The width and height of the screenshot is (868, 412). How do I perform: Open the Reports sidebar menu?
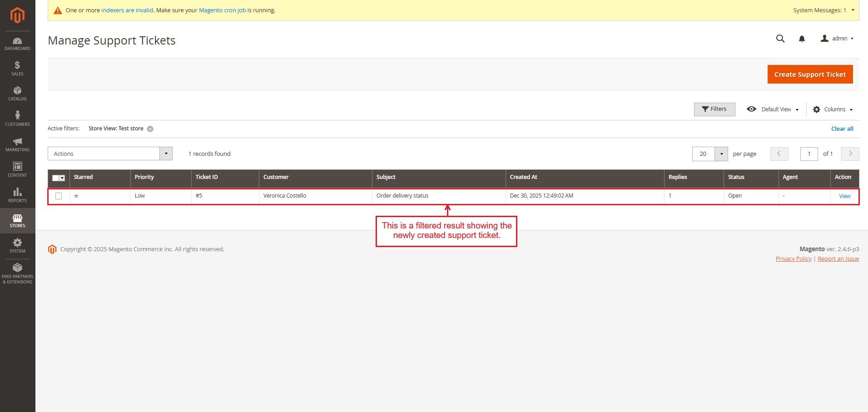(x=17, y=195)
